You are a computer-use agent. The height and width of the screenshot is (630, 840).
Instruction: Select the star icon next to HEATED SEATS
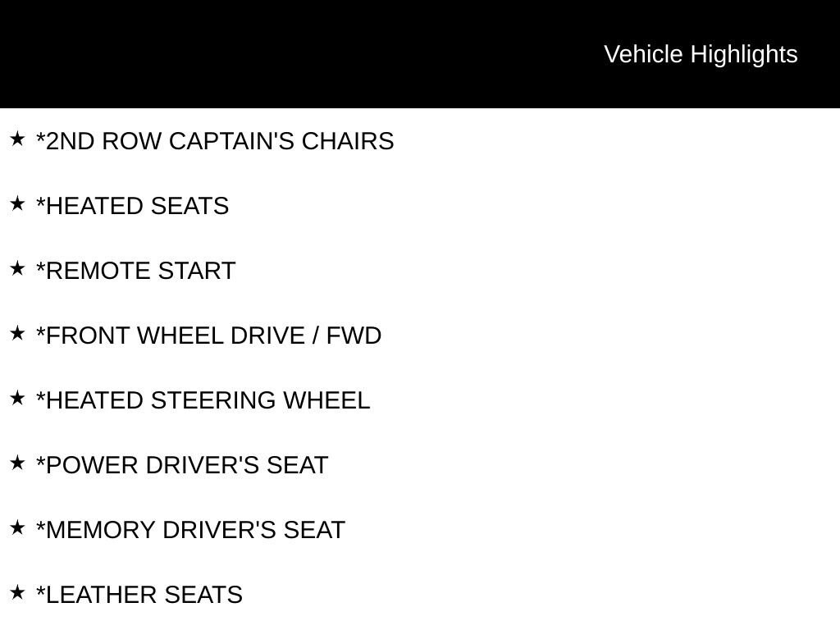[x=17, y=204]
